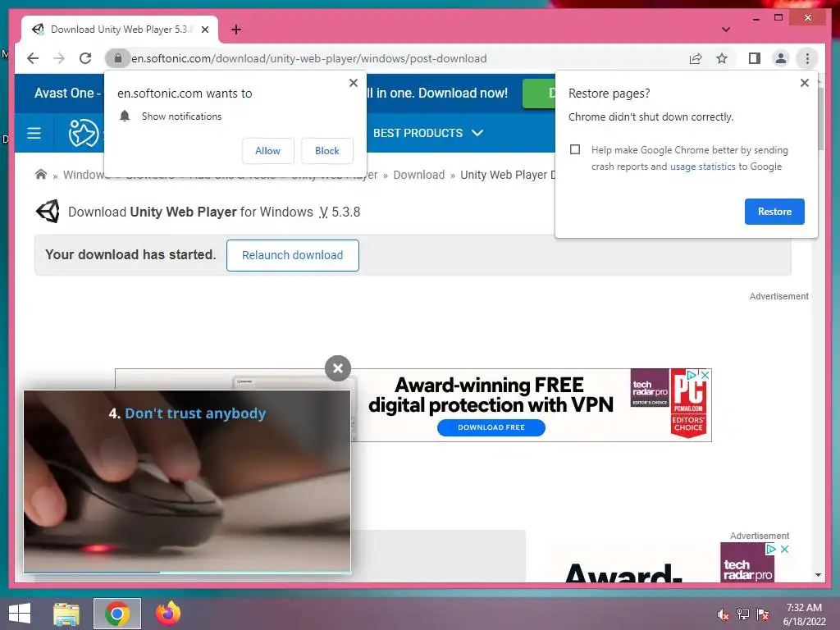This screenshot has width=840, height=630.
Task: Click the page vertical scrollbar thumb
Action: [820, 118]
